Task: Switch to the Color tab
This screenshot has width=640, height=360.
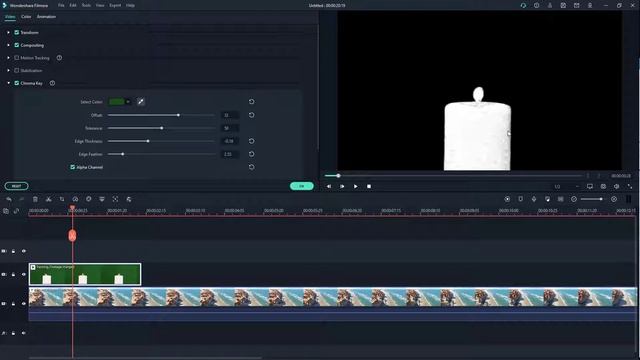Action: tap(26, 17)
